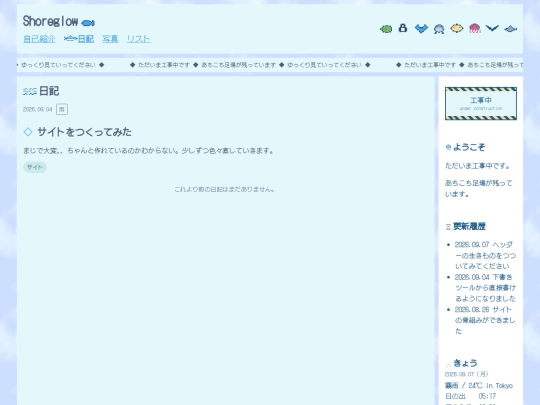This screenshot has height=405, width=540.
Task: Click the 霧雨 / 24℃ in Tokyo weather line
Action: tap(479, 385)
